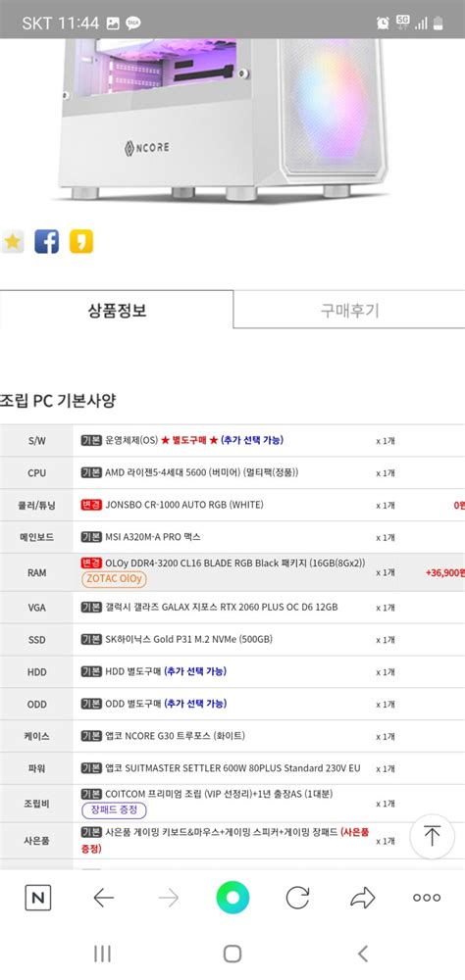This screenshot has width=465, height=980.
Task: Tap the ZOTAC OlOy orange badge
Action: click(x=114, y=579)
